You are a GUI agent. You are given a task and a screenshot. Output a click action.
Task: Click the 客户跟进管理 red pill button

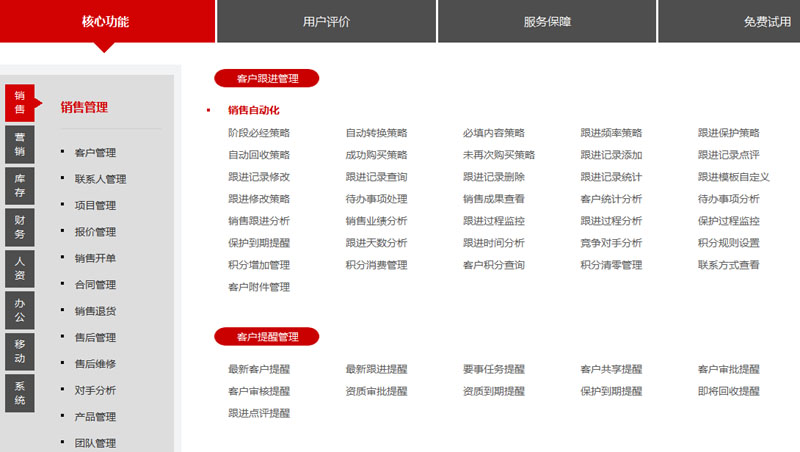267,78
